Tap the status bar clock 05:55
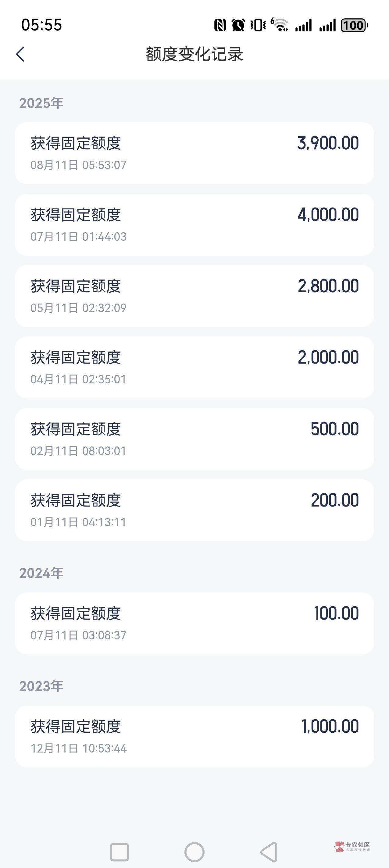Image resolution: width=389 pixels, height=868 pixels. (x=41, y=25)
